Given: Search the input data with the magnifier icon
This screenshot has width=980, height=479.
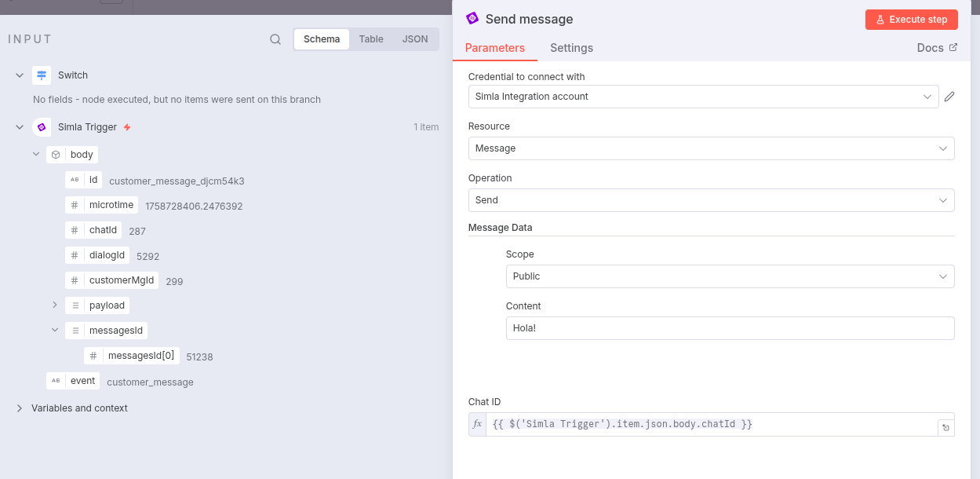Looking at the screenshot, I should coord(275,39).
